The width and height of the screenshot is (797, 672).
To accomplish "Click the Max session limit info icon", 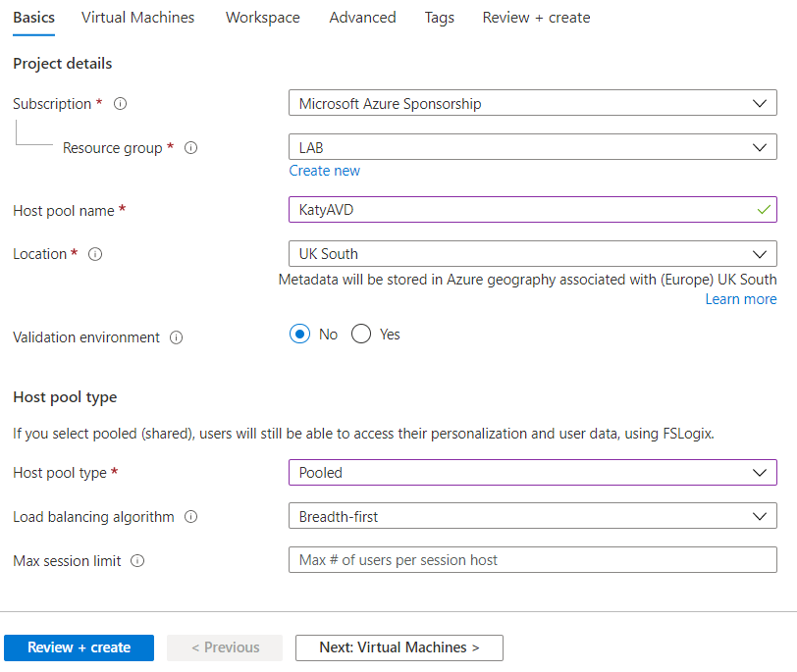I will pyautogui.click(x=136, y=560).
